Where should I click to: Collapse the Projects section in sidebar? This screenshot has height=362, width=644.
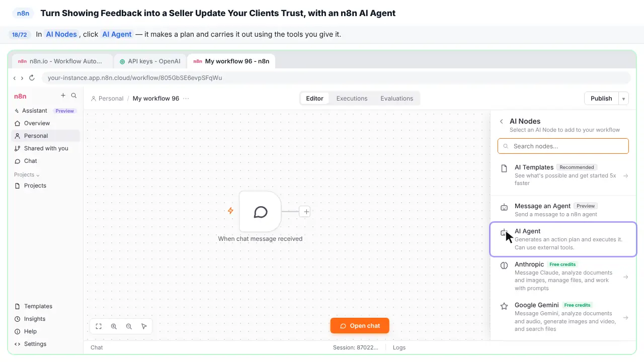tap(27, 175)
